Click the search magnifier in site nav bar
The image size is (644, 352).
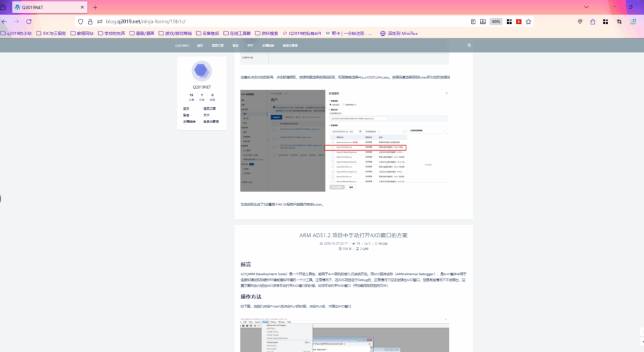[469, 45]
